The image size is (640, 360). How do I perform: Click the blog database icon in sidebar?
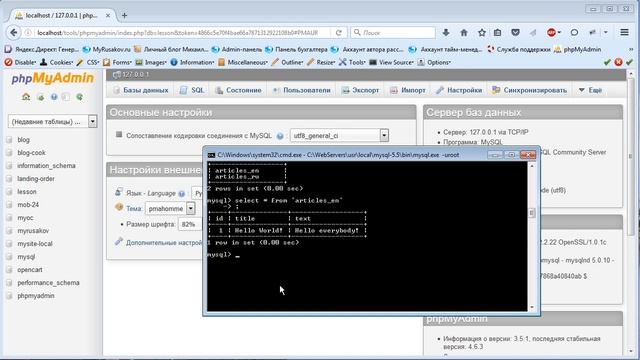(9, 140)
